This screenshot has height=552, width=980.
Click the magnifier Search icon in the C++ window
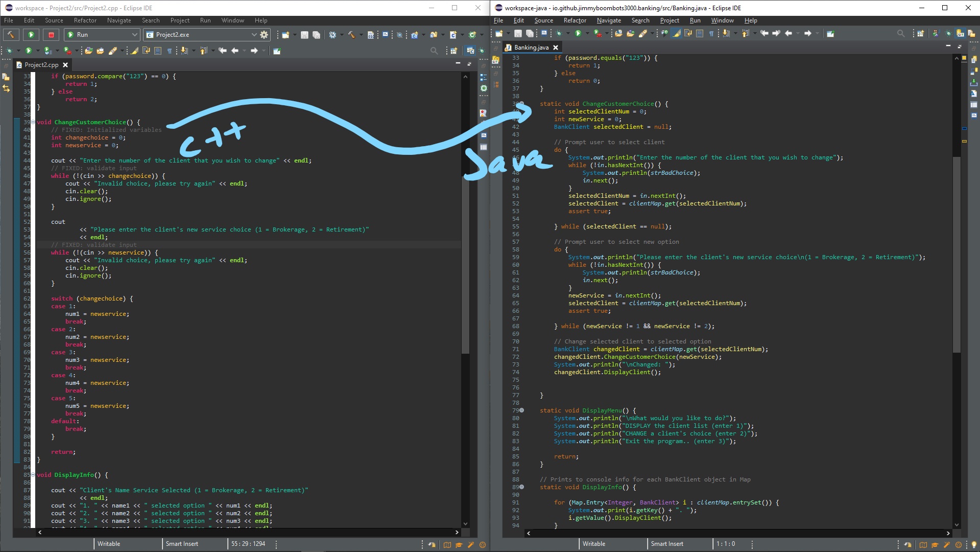pos(434,51)
